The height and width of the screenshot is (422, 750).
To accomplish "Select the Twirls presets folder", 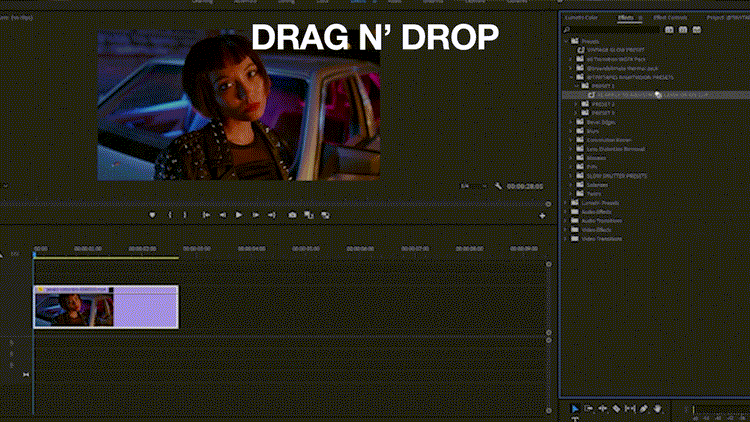I will 594,193.
